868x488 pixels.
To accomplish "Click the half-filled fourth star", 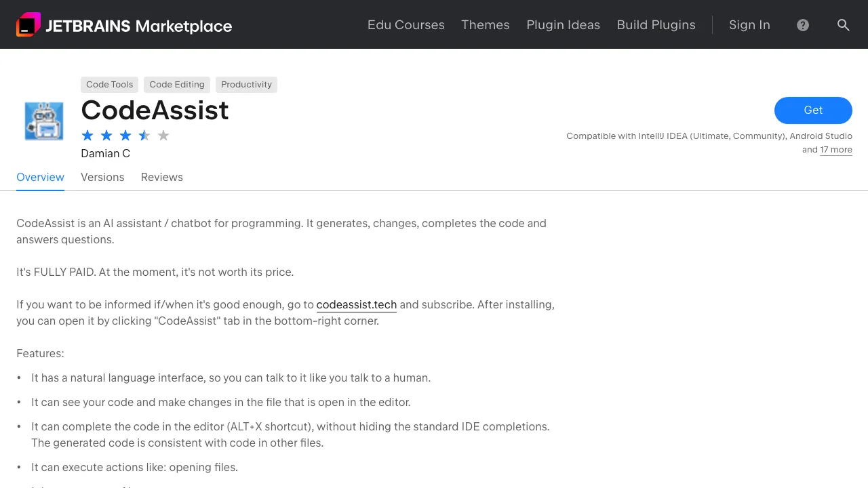I will 144,136.
